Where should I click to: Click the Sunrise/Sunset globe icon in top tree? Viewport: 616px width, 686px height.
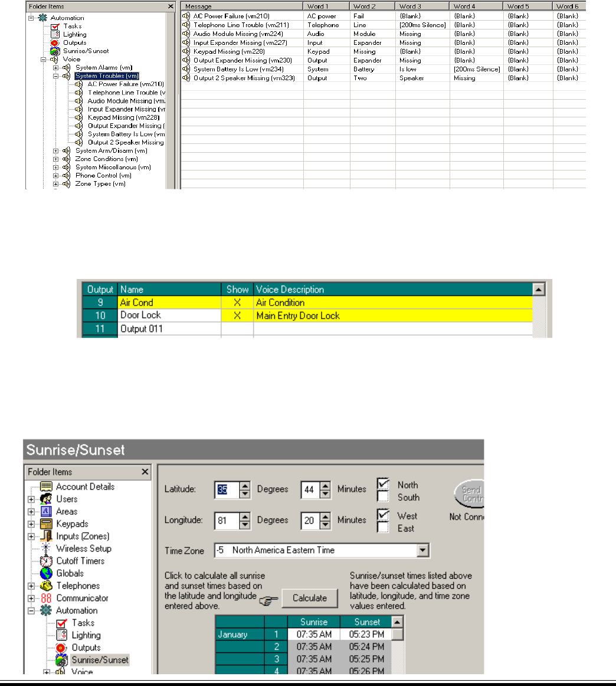55,51
